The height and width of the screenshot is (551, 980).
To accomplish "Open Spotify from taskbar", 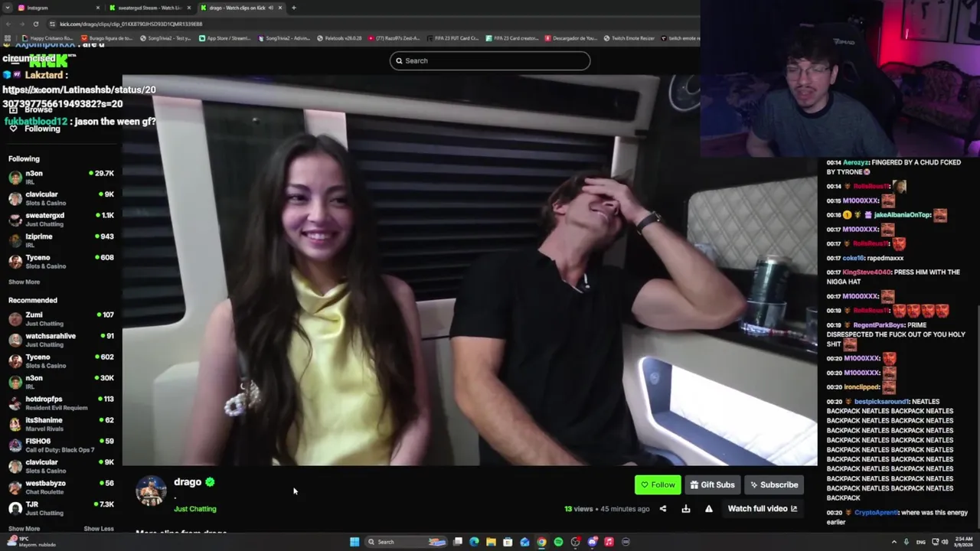I will (558, 542).
